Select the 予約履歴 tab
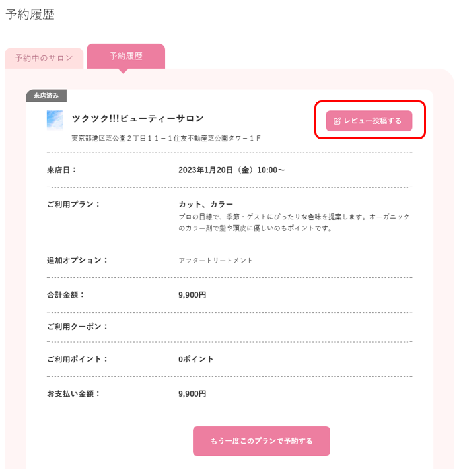The width and height of the screenshot is (459, 476). click(125, 56)
